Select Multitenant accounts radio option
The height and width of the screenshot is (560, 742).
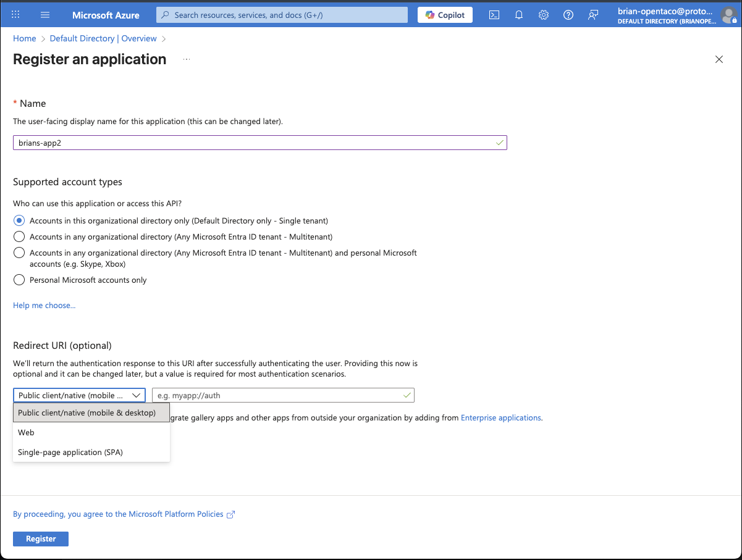coord(19,236)
